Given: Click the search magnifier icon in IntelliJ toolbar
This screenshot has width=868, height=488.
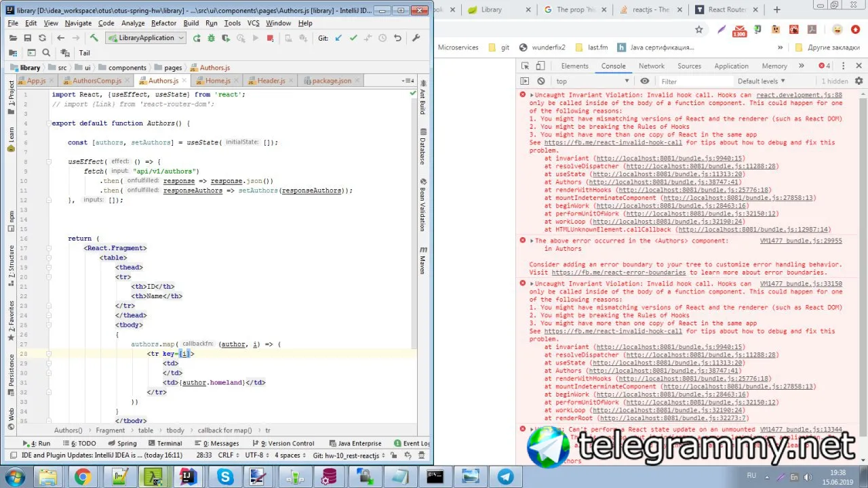Looking at the screenshot, I should click(46, 53).
